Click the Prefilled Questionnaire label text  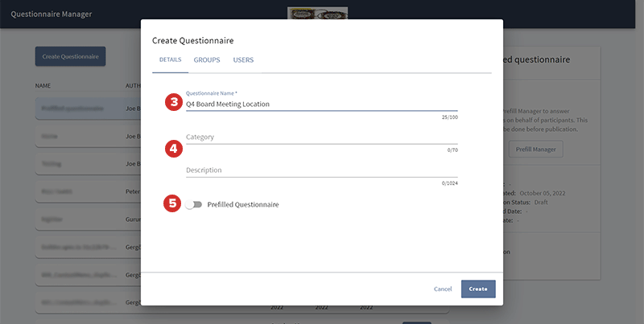click(x=243, y=205)
